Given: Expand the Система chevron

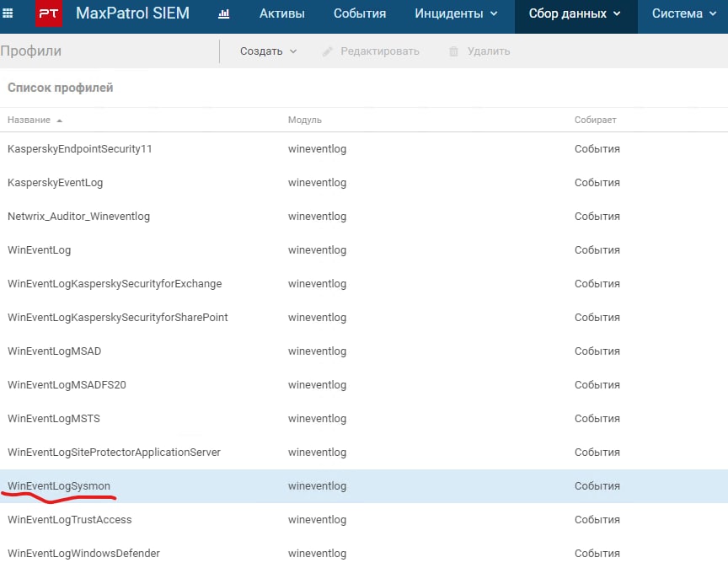Looking at the screenshot, I should tap(713, 14).
